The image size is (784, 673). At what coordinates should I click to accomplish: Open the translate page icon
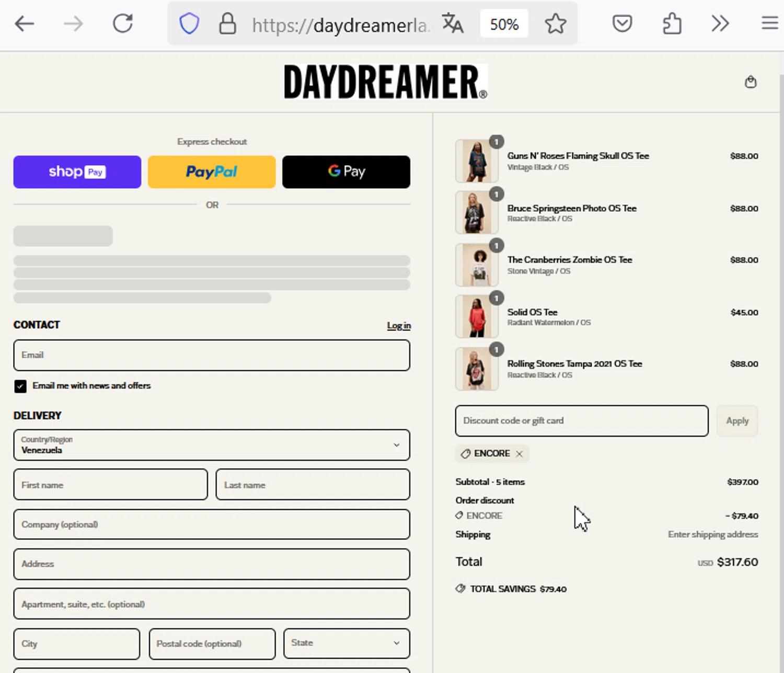click(453, 24)
